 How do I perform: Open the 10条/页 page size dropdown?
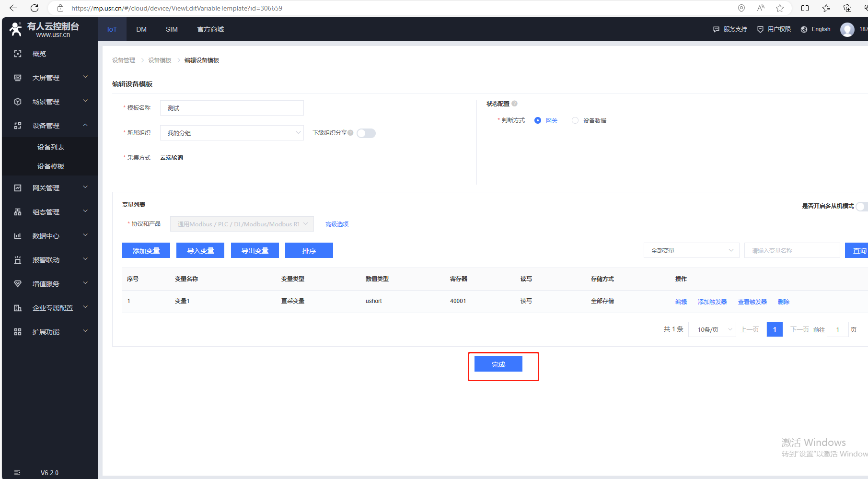712,329
